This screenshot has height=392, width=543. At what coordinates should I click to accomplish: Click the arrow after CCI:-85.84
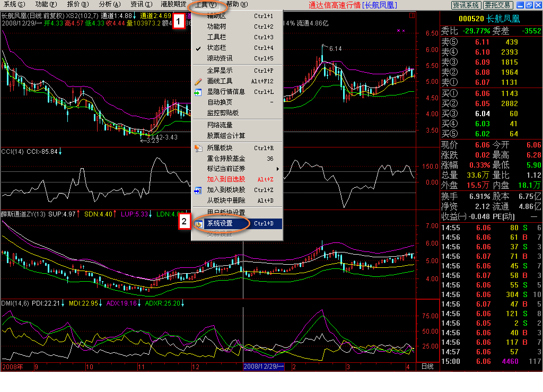(60, 152)
